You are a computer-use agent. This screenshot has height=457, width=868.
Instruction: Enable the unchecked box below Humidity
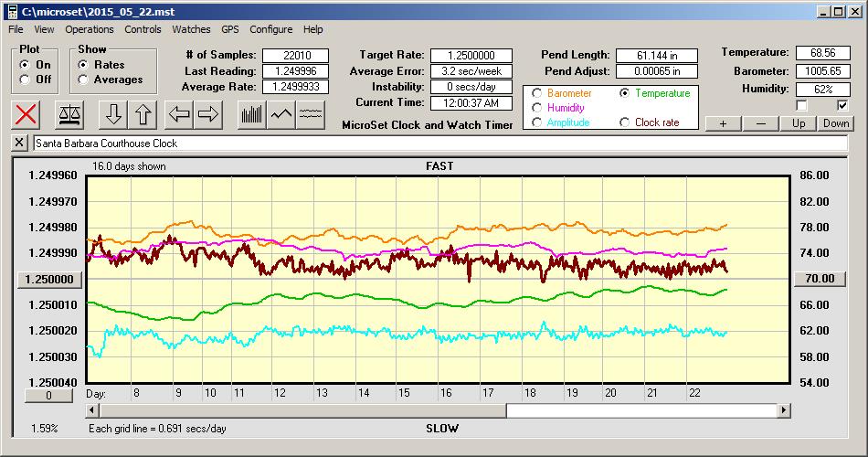point(801,106)
